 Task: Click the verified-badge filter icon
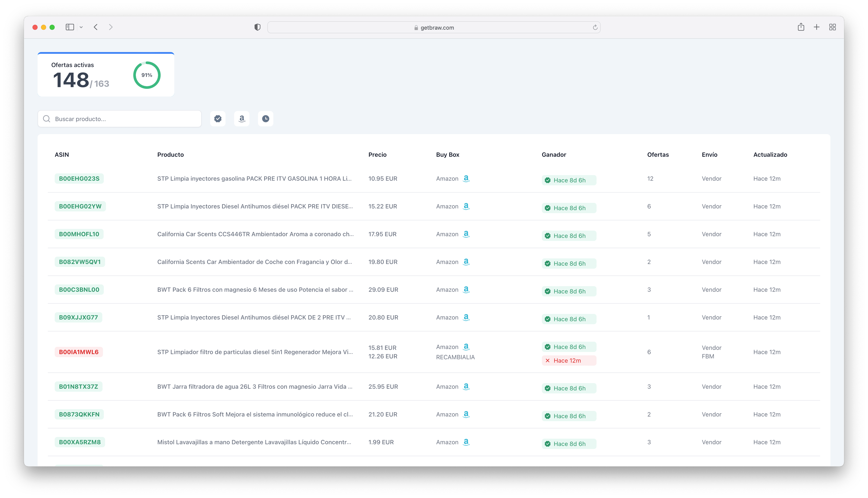[x=218, y=119]
